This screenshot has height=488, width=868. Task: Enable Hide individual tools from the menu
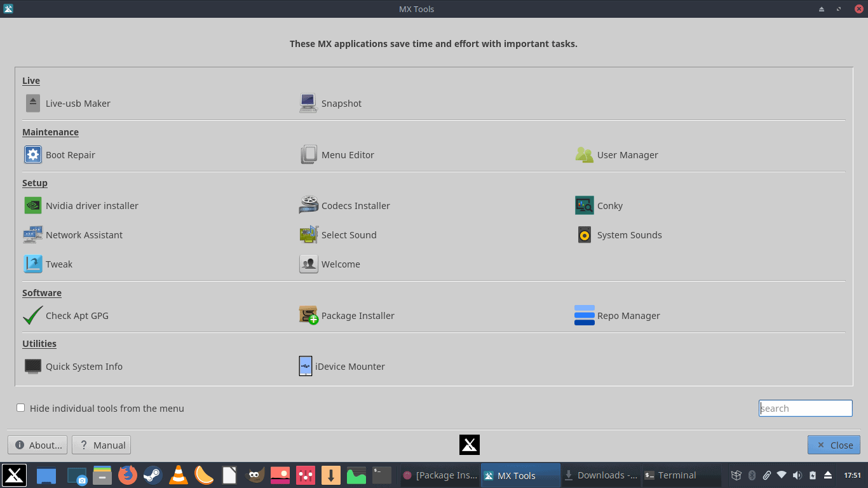click(x=21, y=408)
